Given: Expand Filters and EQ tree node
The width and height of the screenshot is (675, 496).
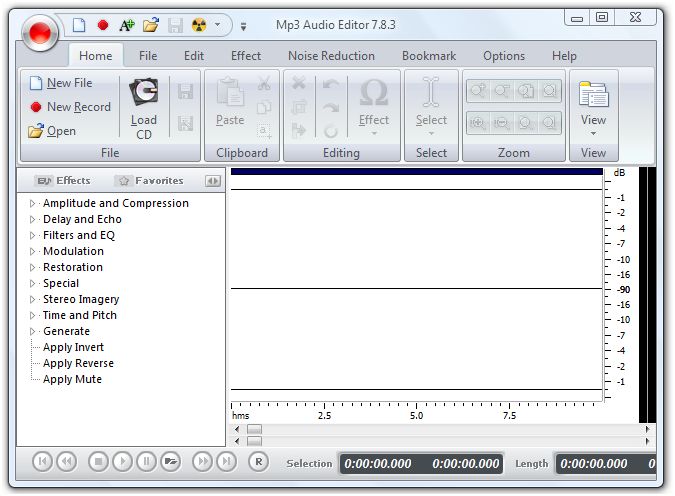Looking at the screenshot, I should click(32, 235).
